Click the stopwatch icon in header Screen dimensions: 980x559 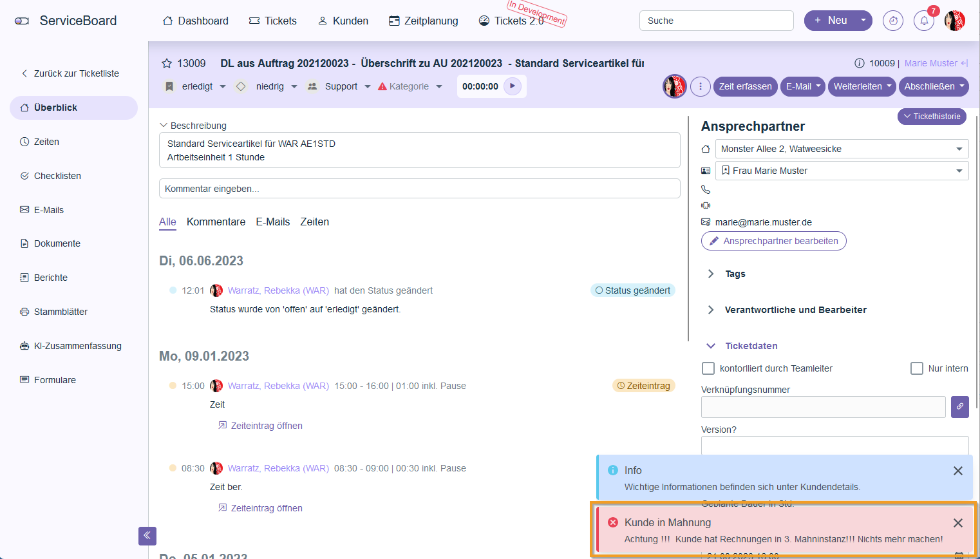coord(893,21)
